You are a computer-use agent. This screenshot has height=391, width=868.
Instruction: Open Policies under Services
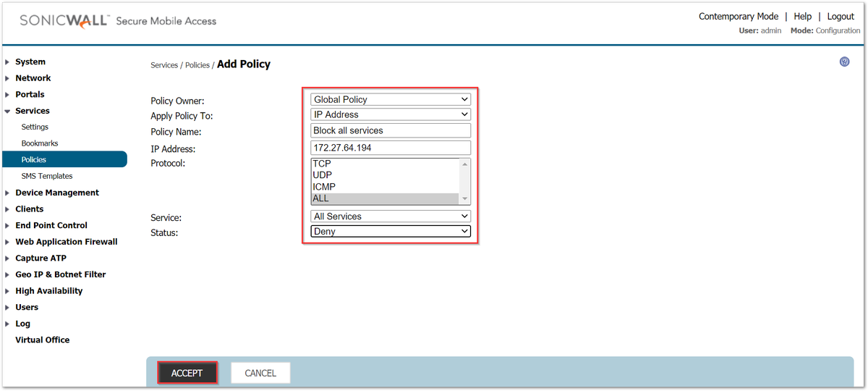(64, 159)
